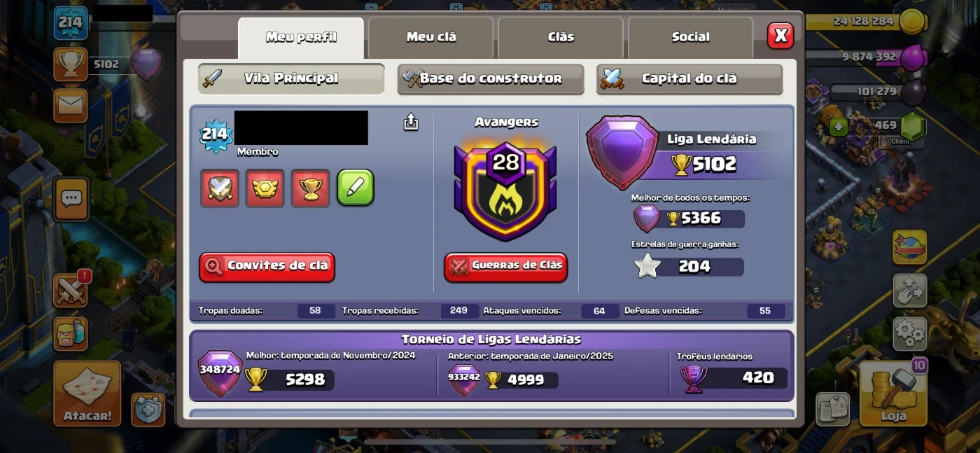Open the mail inbox icon
The width and height of the screenshot is (980, 453).
point(71,106)
